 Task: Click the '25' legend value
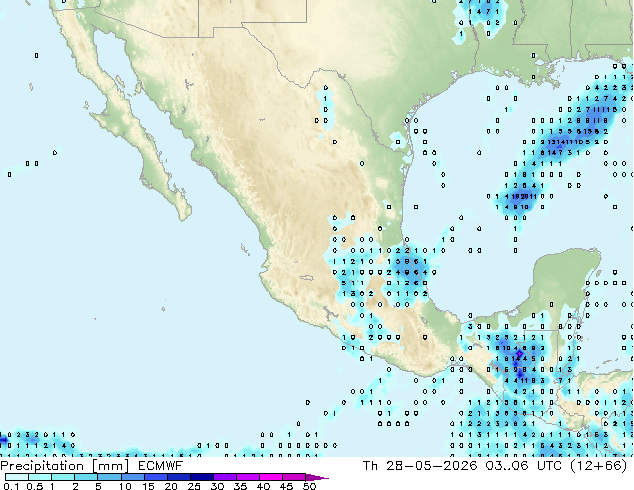point(194,486)
